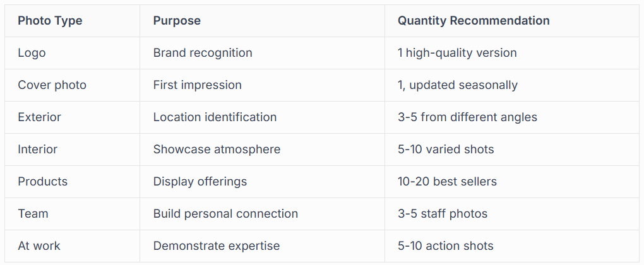Select the "1 high-quality version" cell
This screenshot has height=265, width=644.
pos(457,53)
